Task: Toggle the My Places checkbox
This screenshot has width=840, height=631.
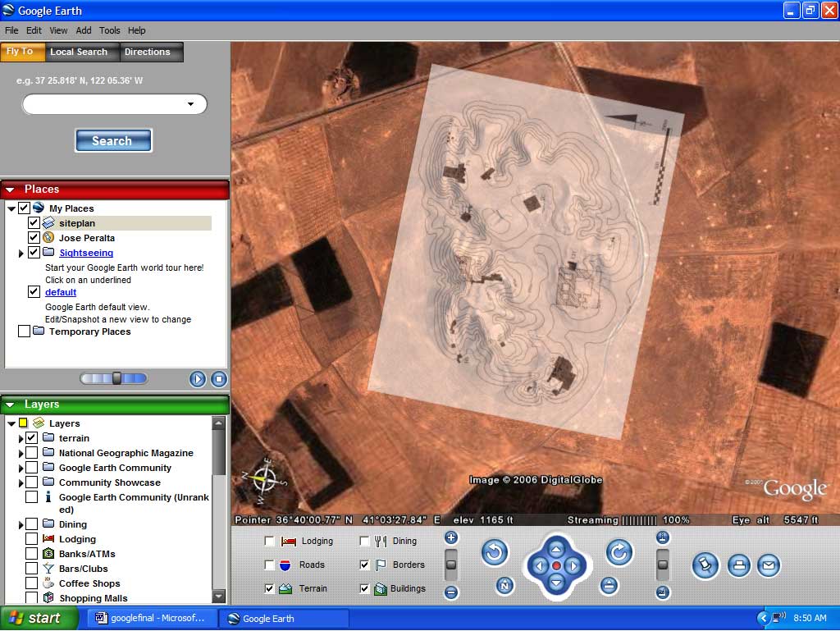Action: pyautogui.click(x=24, y=208)
